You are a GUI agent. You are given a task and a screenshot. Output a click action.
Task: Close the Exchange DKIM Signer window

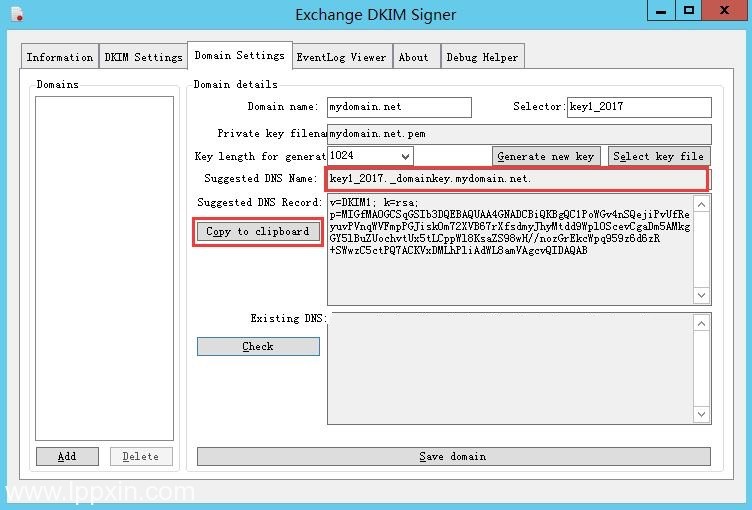(725, 10)
